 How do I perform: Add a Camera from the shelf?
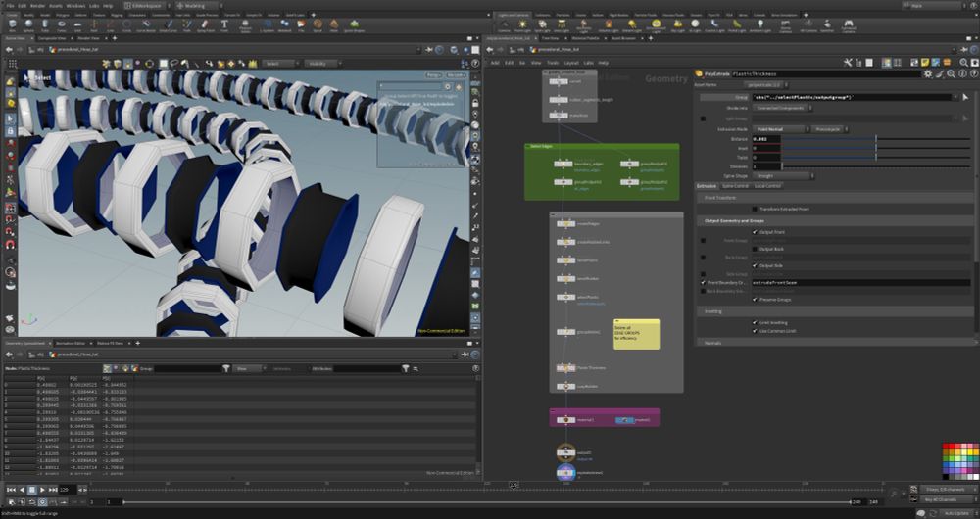point(504,25)
